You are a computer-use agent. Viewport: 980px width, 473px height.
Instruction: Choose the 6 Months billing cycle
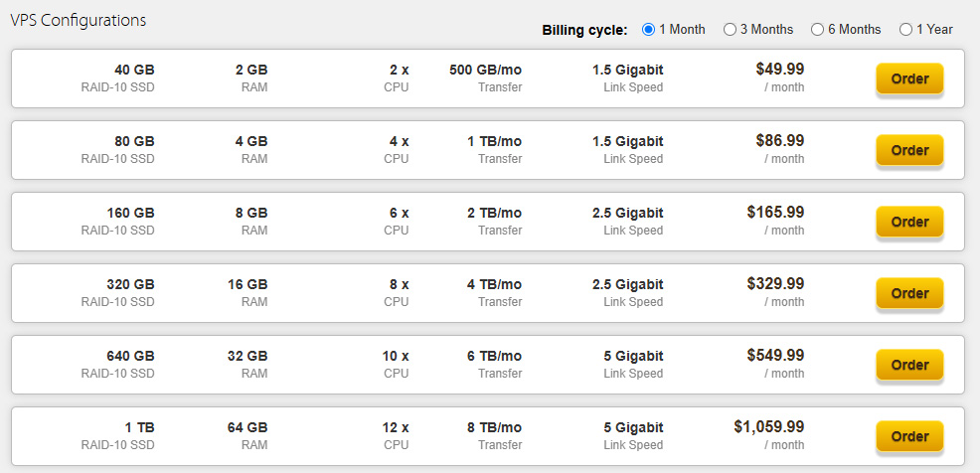tap(817, 30)
